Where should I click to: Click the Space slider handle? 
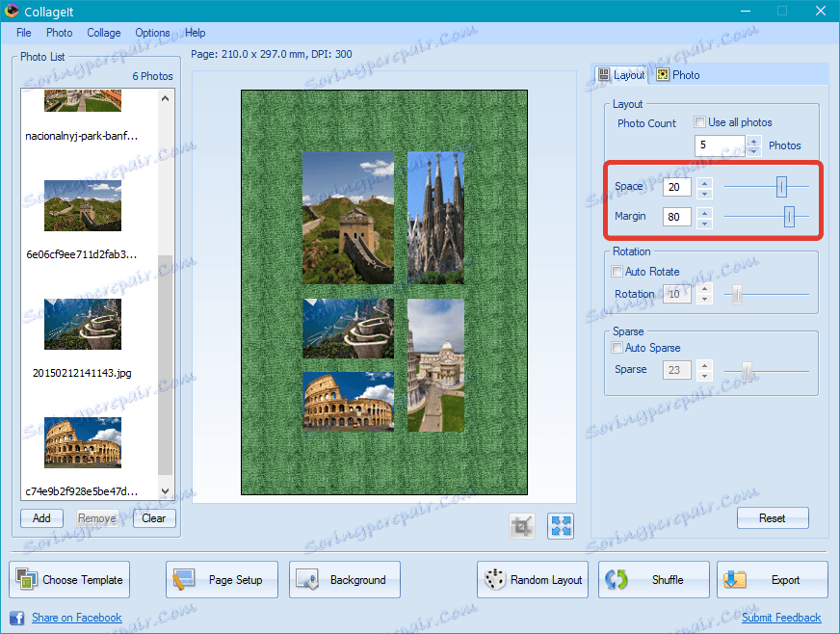[x=781, y=187]
